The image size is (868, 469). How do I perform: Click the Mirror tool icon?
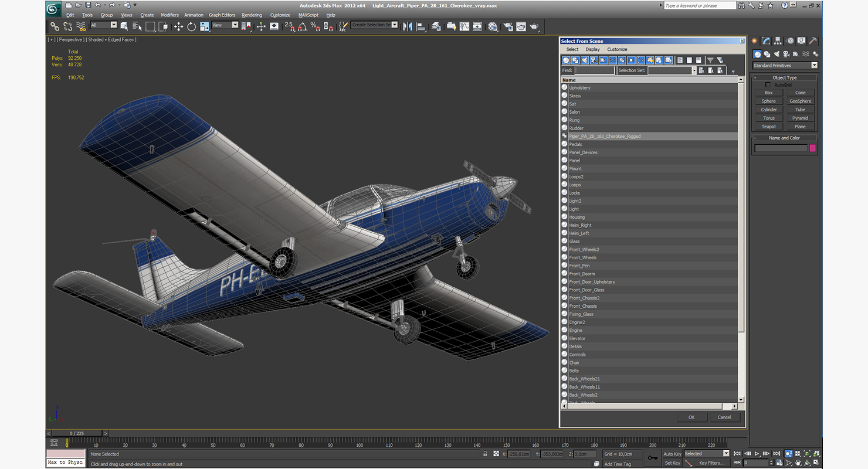pyautogui.click(x=408, y=26)
